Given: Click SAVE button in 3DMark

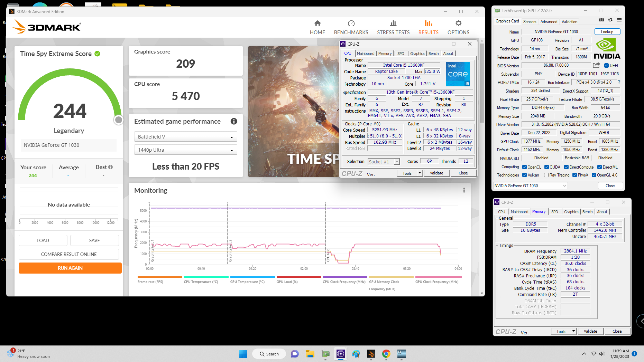Looking at the screenshot, I should pyautogui.click(x=94, y=240).
